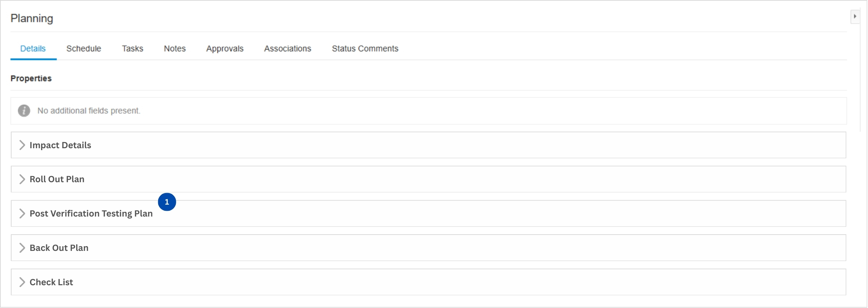
Task: Click the info icon beside No additional fields
Action: (24, 111)
